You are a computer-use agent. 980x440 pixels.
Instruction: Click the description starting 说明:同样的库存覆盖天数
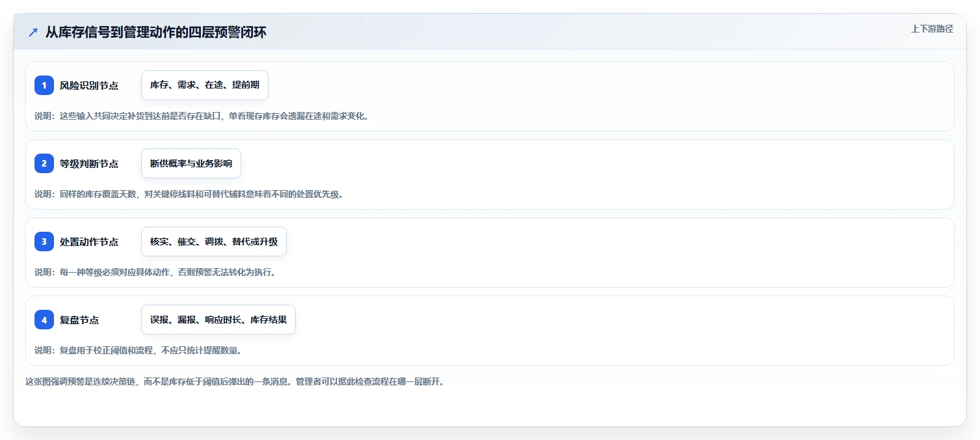(x=189, y=194)
